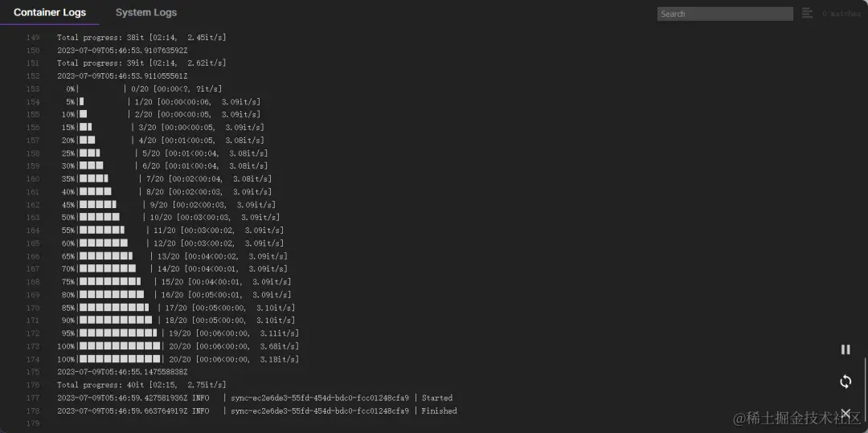Close the logs panel
This screenshot has height=433, width=868.
[845, 413]
